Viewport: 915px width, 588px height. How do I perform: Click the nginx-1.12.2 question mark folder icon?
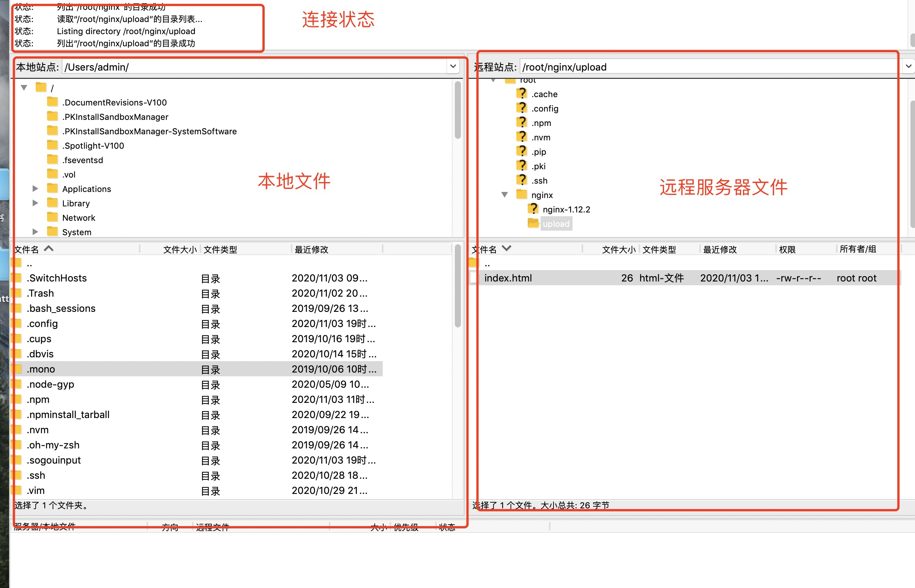pyautogui.click(x=533, y=209)
